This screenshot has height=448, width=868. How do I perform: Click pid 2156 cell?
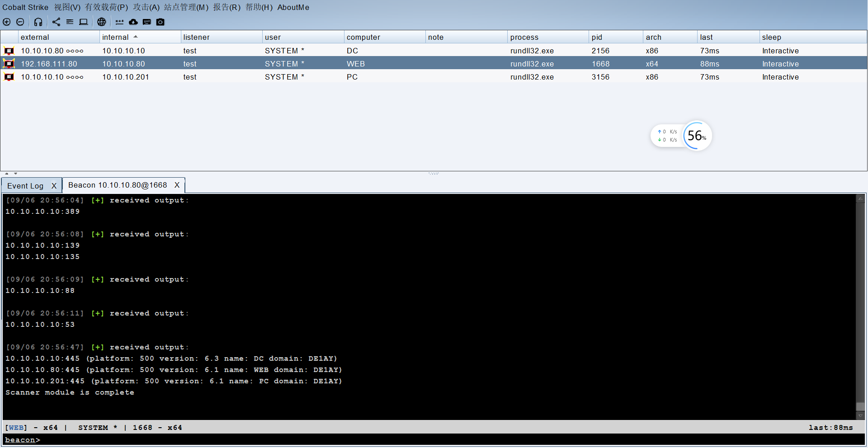tap(600, 51)
